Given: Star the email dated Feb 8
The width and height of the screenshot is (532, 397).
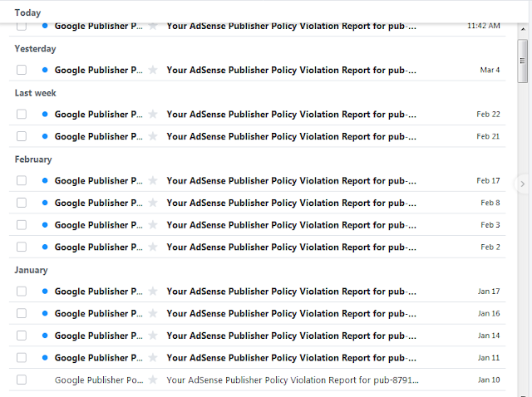Looking at the screenshot, I should [x=153, y=203].
